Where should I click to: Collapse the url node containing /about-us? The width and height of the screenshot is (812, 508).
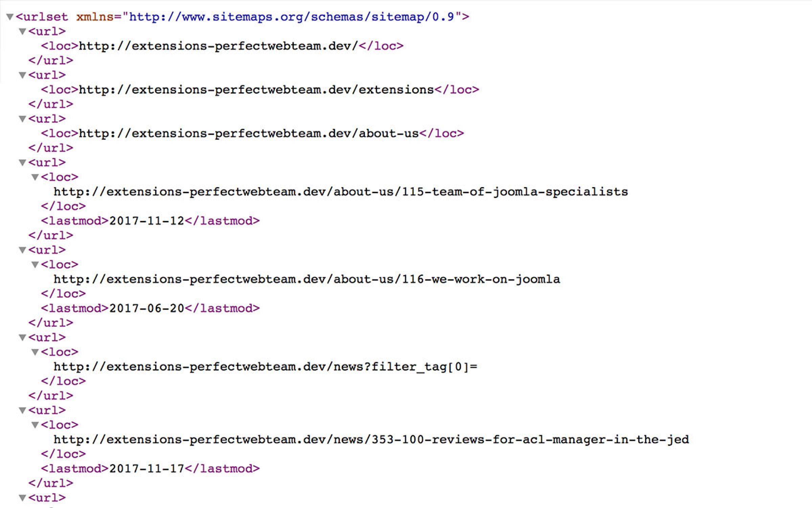[x=23, y=119]
